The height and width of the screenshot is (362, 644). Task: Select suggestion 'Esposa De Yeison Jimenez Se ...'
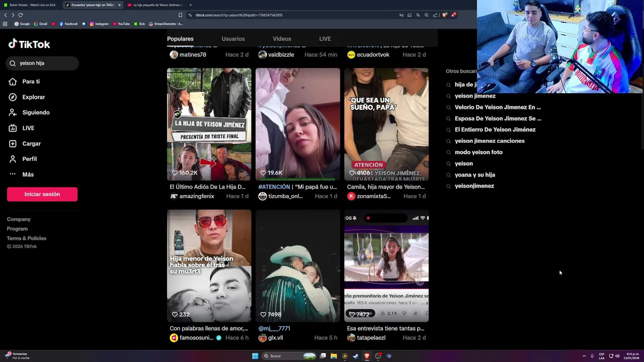point(498,119)
